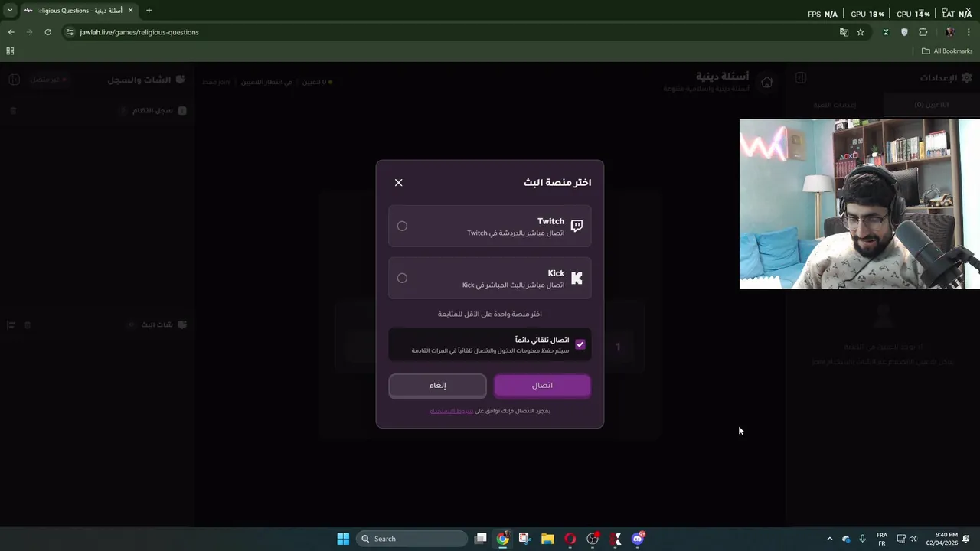Click the Twitch logo icon in dialog

pyautogui.click(x=577, y=226)
